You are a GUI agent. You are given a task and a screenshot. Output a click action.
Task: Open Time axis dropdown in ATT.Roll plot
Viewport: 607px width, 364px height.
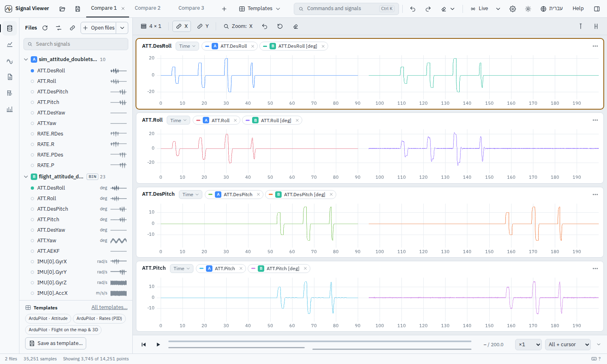click(178, 121)
